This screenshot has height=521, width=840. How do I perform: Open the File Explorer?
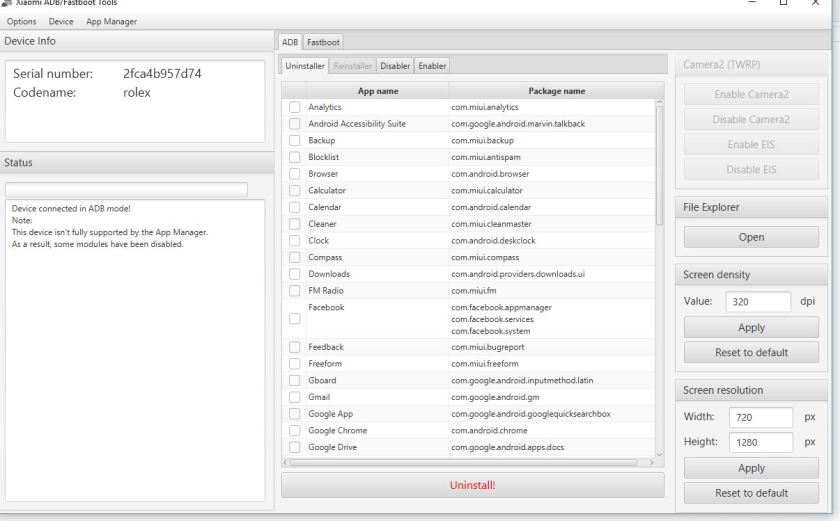751,237
